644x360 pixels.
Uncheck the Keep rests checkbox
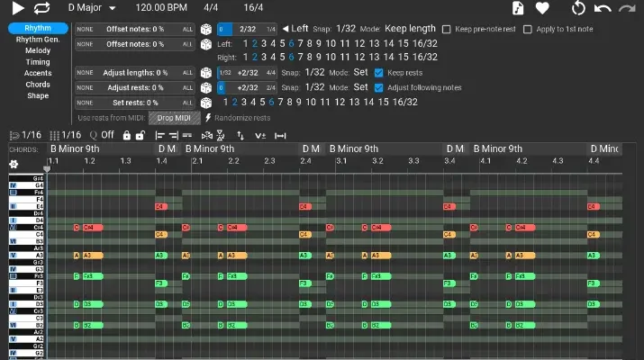[x=378, y=72]
